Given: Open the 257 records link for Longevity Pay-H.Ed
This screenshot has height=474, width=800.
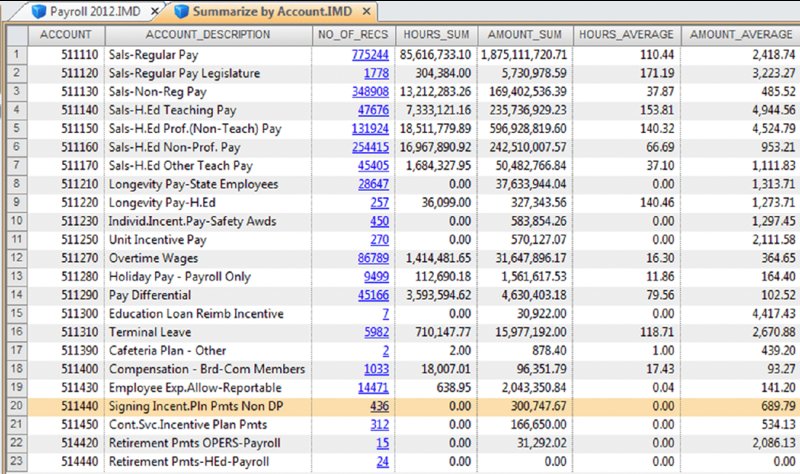Looking at the screenshot, I should click(x=380, y=203).
